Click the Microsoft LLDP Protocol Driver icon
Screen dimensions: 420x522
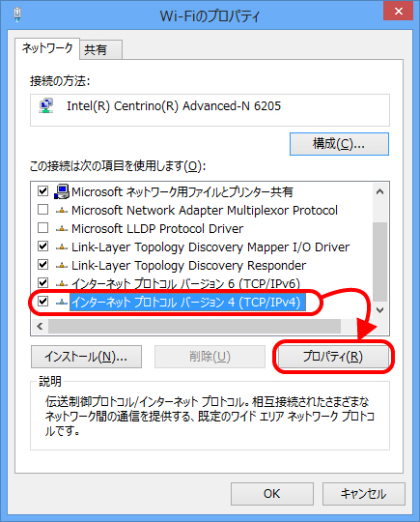coord(62,229)
